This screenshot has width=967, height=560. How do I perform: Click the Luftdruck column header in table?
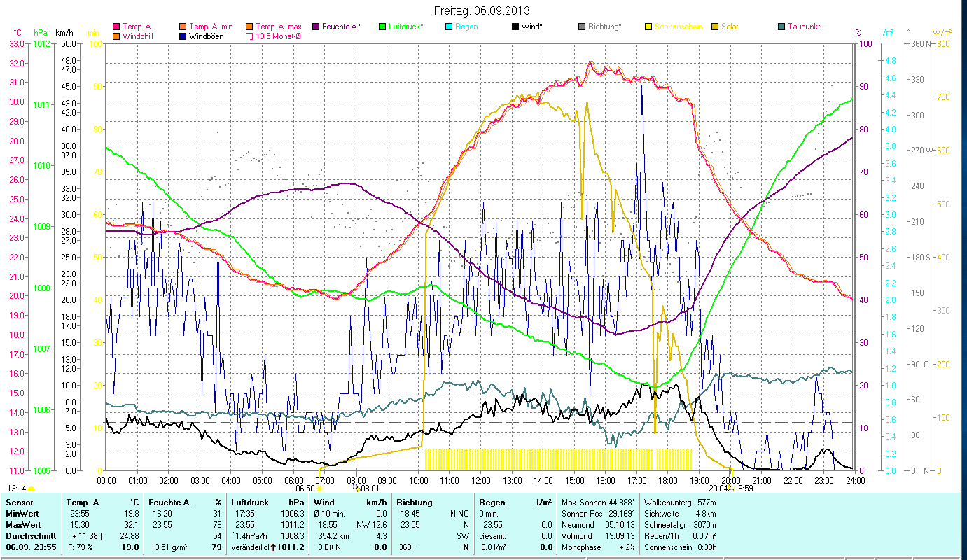(249, 503)
